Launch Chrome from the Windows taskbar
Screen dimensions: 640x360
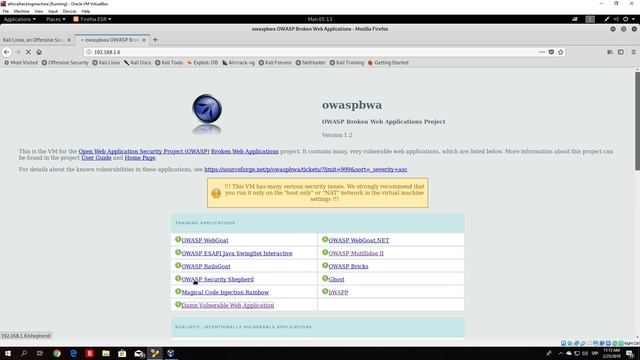click(x=57, y=353)
